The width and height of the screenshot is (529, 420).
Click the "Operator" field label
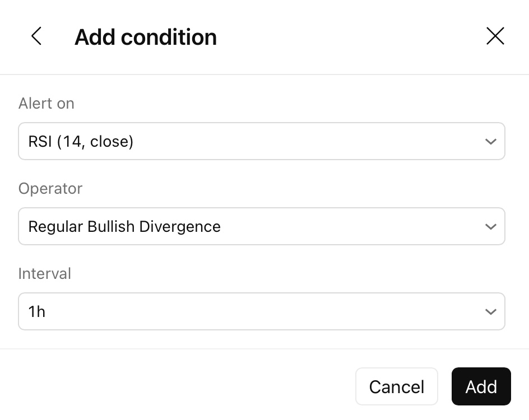(x=50, y=189)
